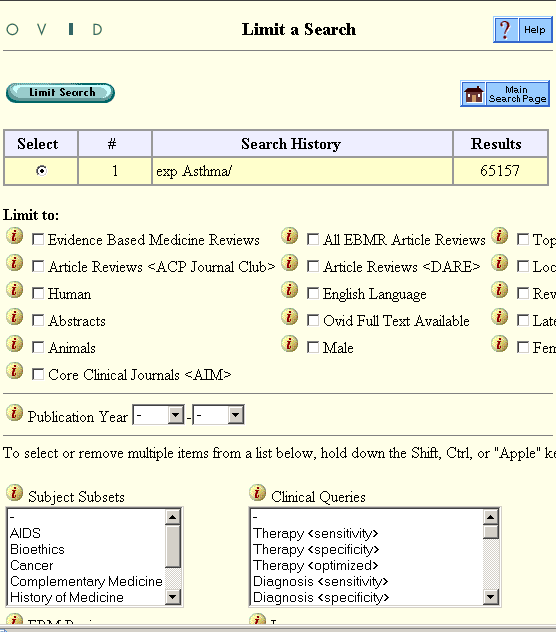
Task: Click info icon next to Publication Year
Action: [15, 413]
